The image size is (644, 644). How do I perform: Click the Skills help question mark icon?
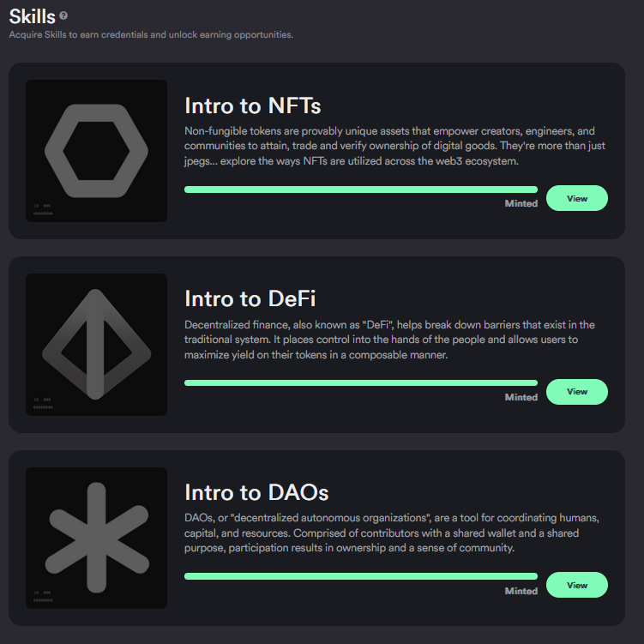63,15
